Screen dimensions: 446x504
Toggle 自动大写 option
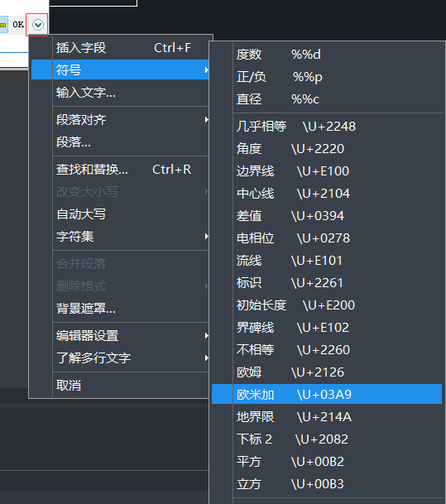tap(120, 214)
